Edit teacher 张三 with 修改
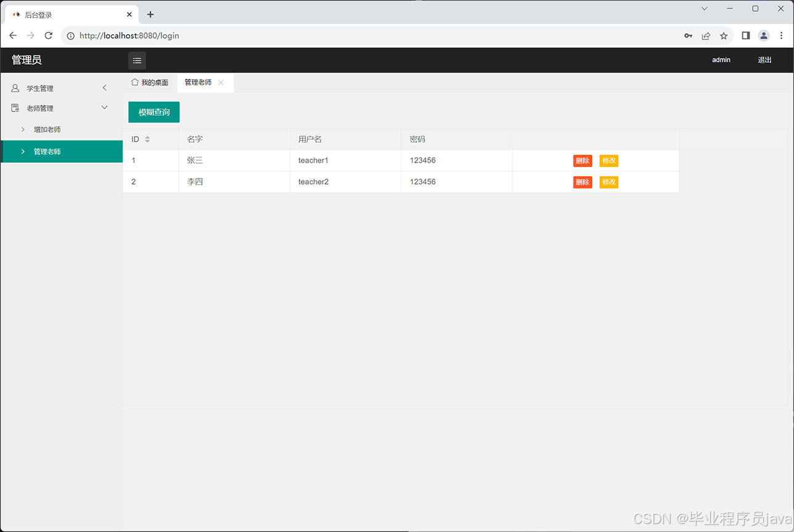The height and width of the screenshot is (532, 794). [609, 161]
